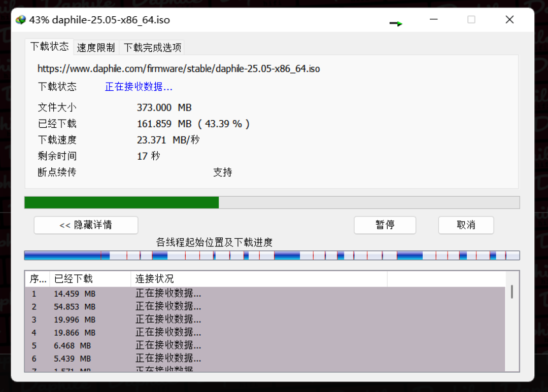
Task: Click the 断点续传 label
Action: [x=57, y=172]
